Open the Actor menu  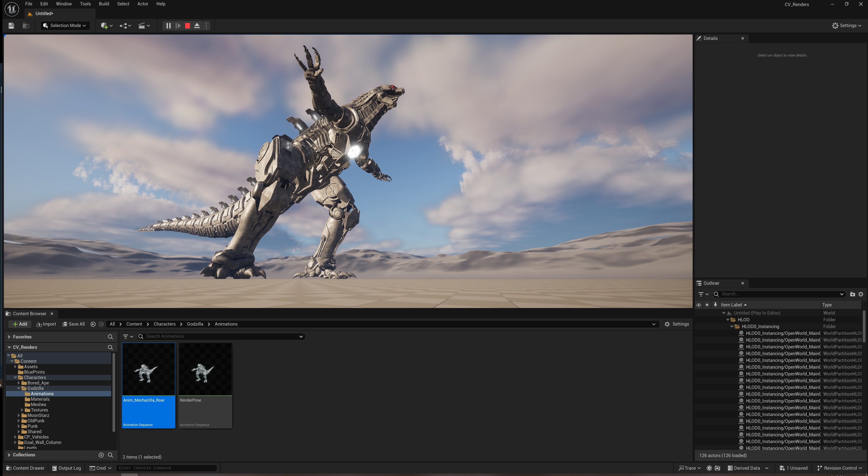click(142, 4)
